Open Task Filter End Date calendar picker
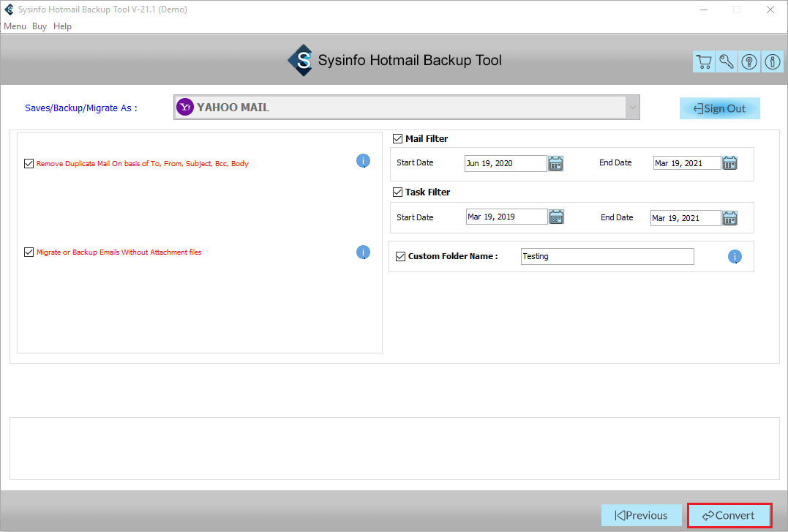The image size is (788, 532). point(729,218)
